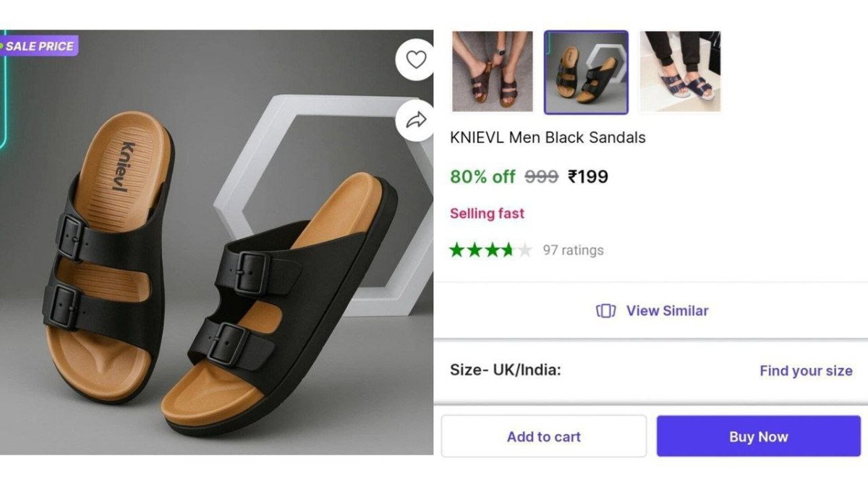Viewport: 868px width, 488px height.
Task: Add sandals to wishlist with heart icon
Action: point(416,60)
